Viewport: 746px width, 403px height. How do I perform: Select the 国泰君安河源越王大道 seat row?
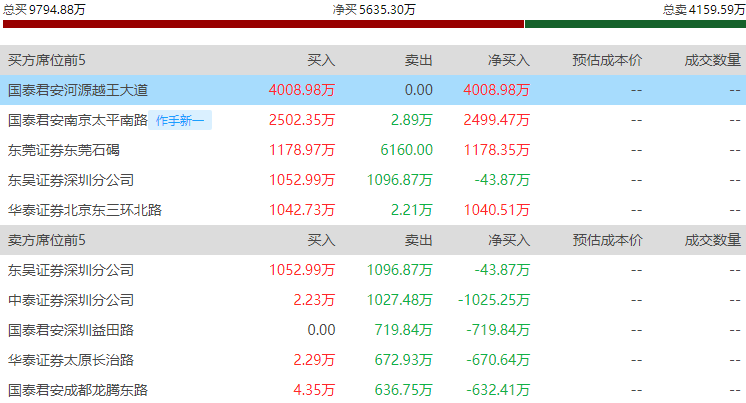pos(373,90)
